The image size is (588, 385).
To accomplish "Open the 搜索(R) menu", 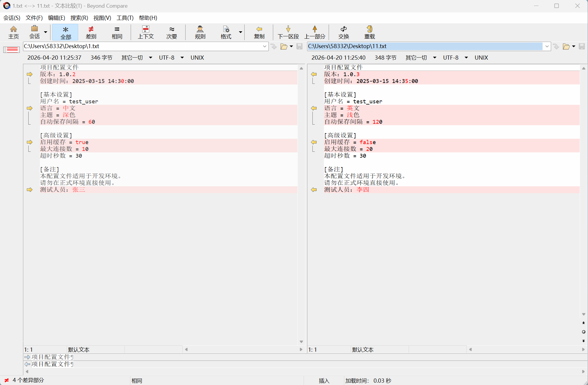I will pyautogui.click(x=79, y=18).
